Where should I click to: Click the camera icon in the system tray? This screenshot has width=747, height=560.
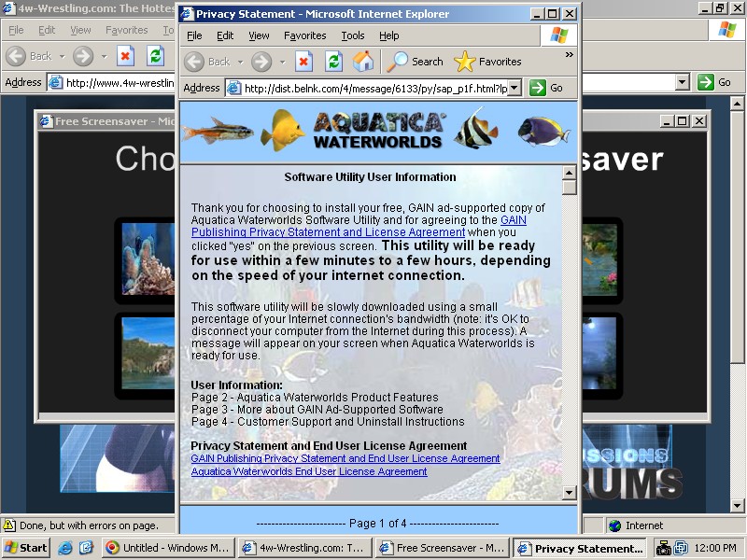click(x=663, y=549)
